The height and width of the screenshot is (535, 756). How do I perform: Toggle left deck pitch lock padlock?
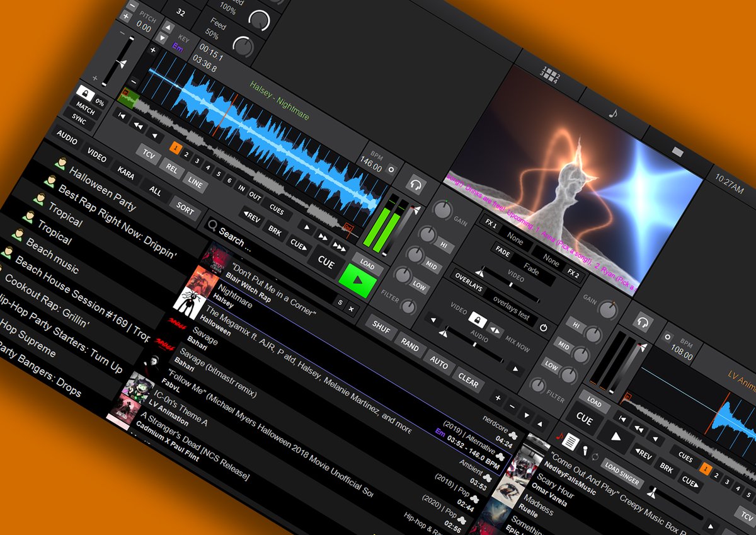pos(85,95)
